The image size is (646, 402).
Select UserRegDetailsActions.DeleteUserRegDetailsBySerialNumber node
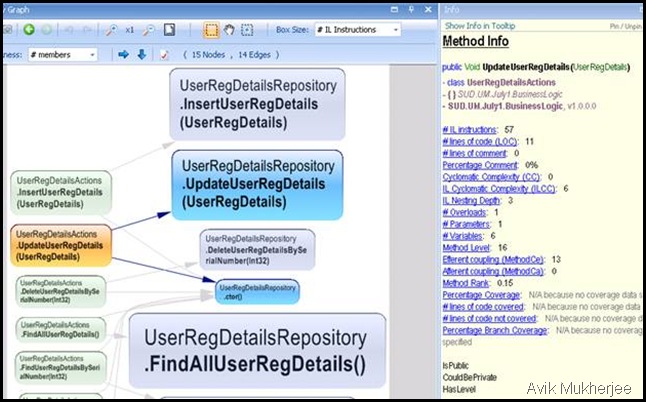pyautogui.click(x=61, y=292)
